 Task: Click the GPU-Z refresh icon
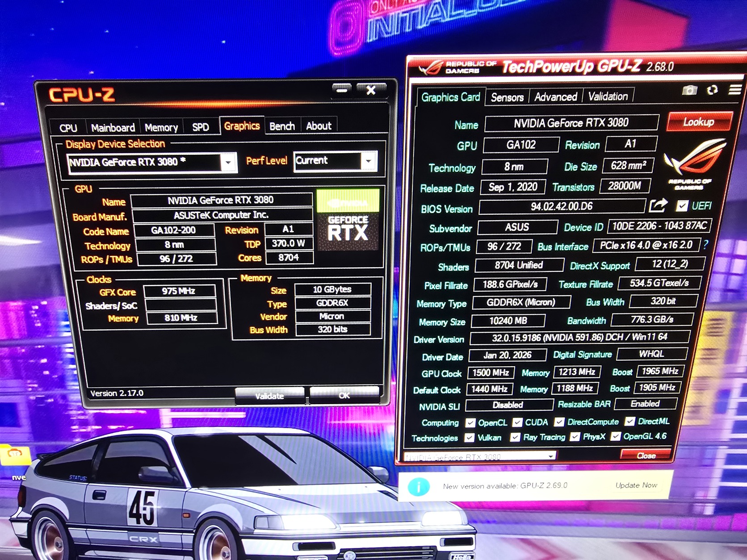click(713, 90)
